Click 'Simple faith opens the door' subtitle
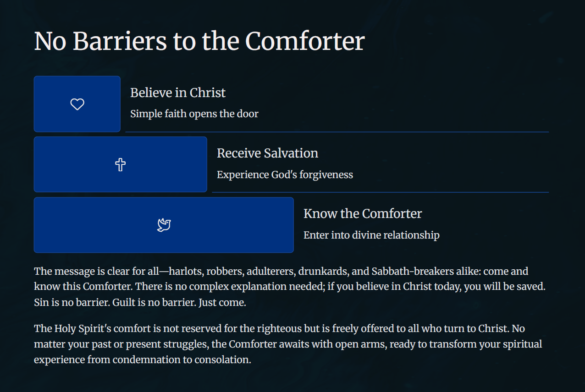 pyautogui.click(x=194, y=114)
